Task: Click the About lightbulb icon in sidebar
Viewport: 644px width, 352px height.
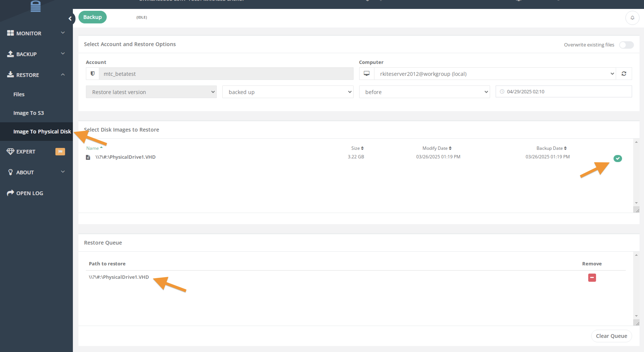Action: pos(10,172)
